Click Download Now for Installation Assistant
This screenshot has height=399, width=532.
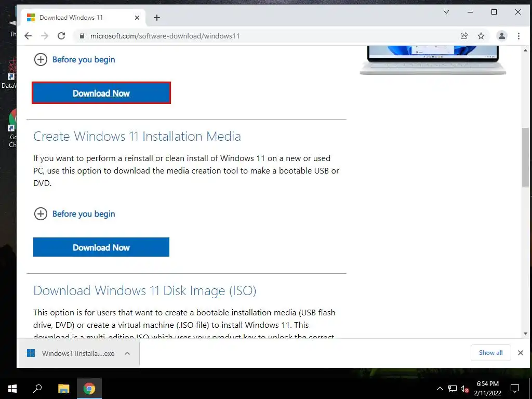pyautogui.click(x=101, y=92)
